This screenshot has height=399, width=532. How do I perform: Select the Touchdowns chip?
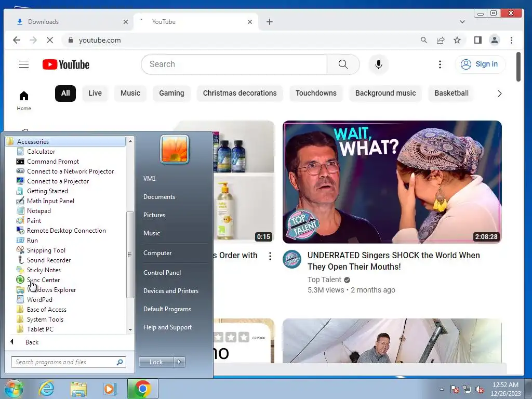click(x=316, y=94)
